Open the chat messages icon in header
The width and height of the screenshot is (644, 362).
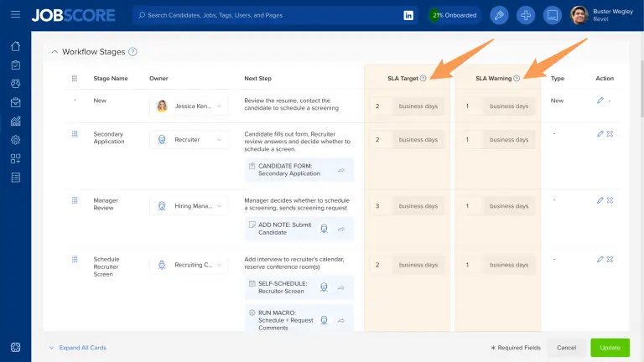point(553,15)
